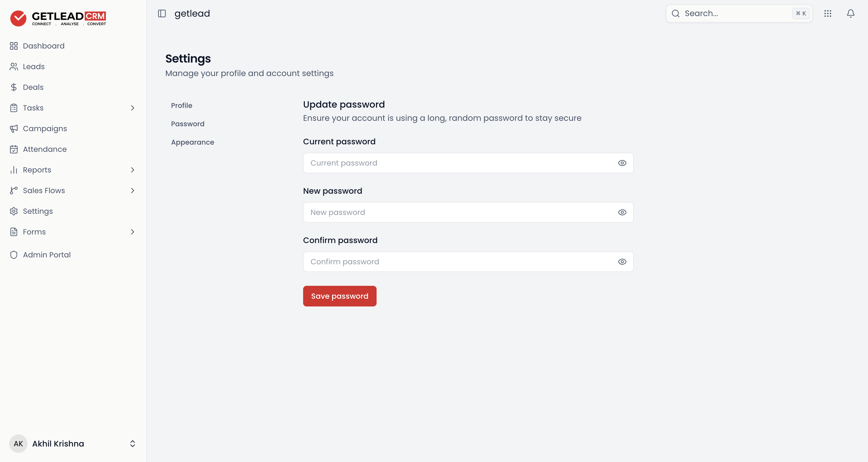The image size is (868, 462).
Task: Open the notifications bell
Action: click(x=850, y=13)
